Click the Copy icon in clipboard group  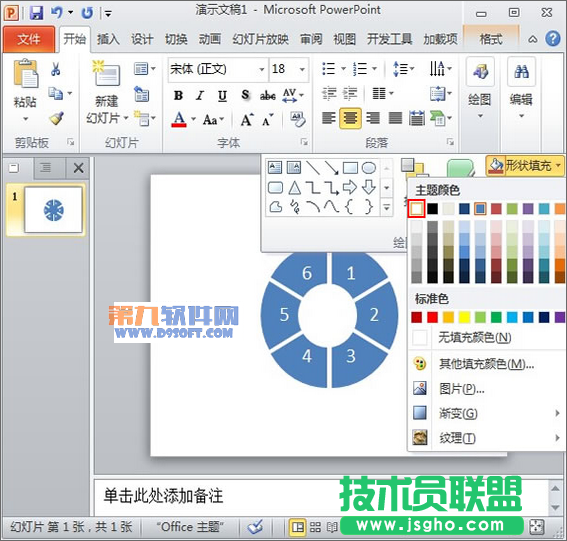56,94
